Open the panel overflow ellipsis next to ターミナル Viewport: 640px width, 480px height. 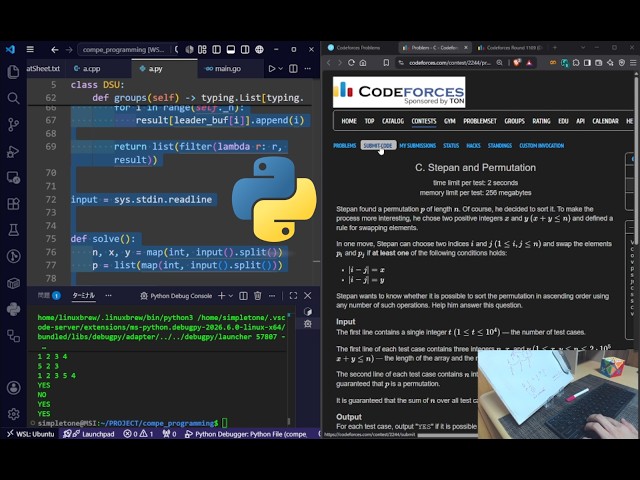108,296
